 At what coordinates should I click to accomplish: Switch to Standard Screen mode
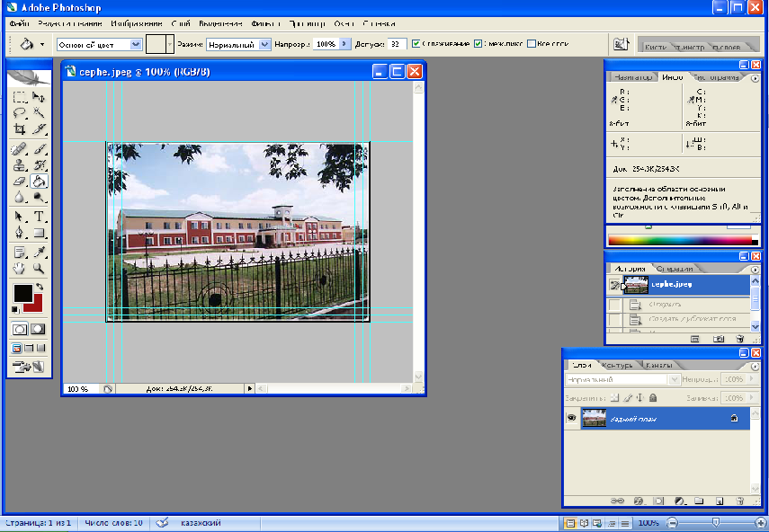[17, 349]
